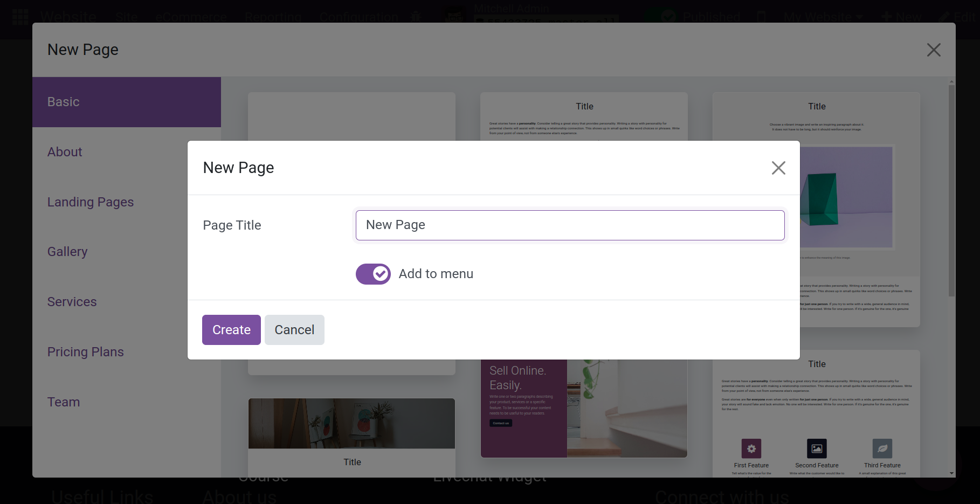
Task: Show the Pricing Plans templates
Action: click(86, 352)
